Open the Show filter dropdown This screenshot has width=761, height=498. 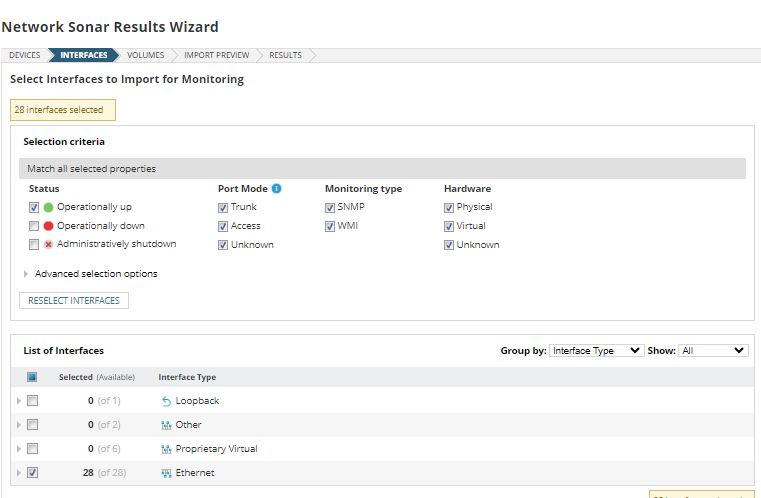coord(712,351)
